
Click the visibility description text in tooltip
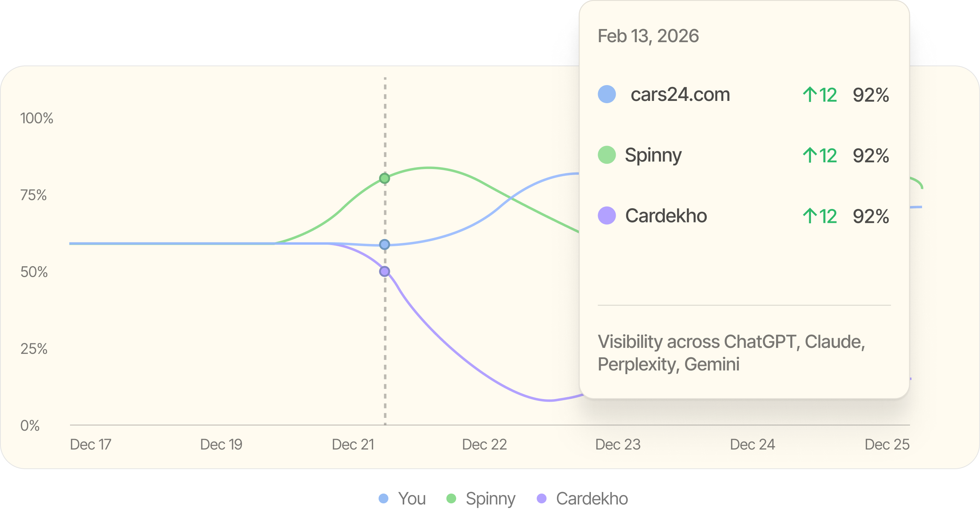[730, 352]
